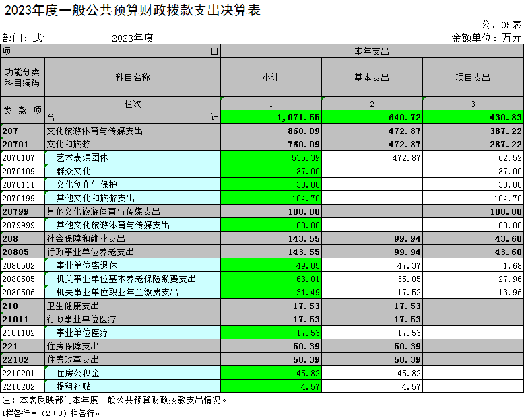Select code cell 20799
The width and height of the screenshot is (524, 420).
tap(22, 211)
